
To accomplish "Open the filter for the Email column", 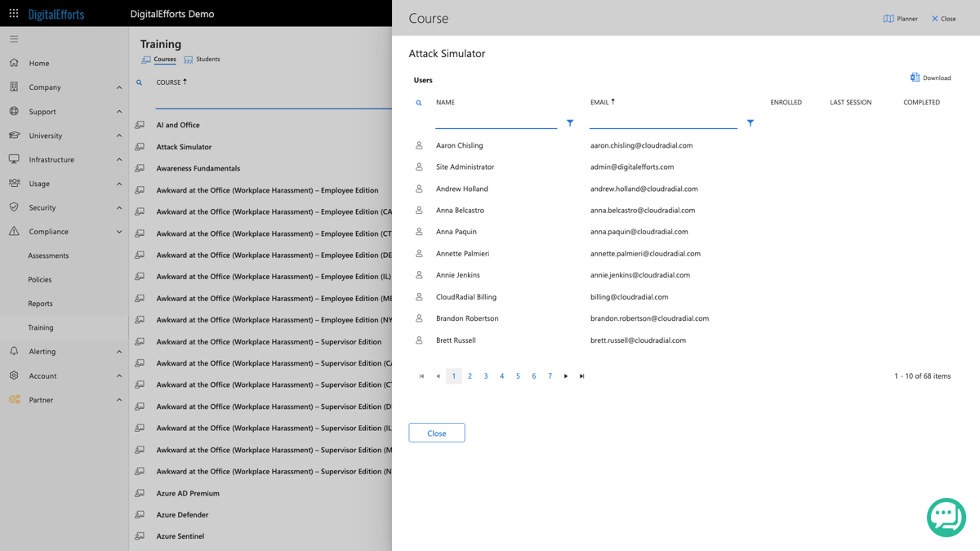I will 750,123.
